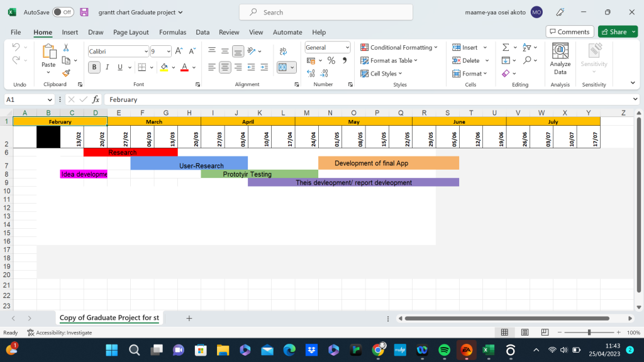This screenshot has width=644, height=362.
Task: Click Increase Indent icon
Action: coord(265,67)
